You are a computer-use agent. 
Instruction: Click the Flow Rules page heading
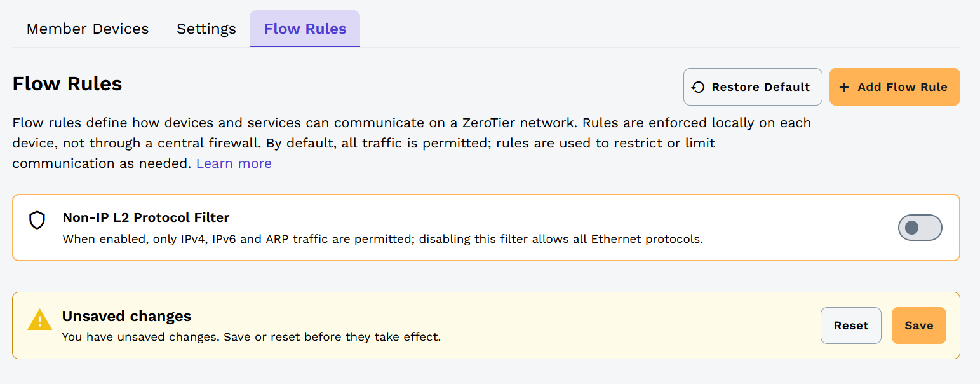pyautogui.click(x=67, y=83)
